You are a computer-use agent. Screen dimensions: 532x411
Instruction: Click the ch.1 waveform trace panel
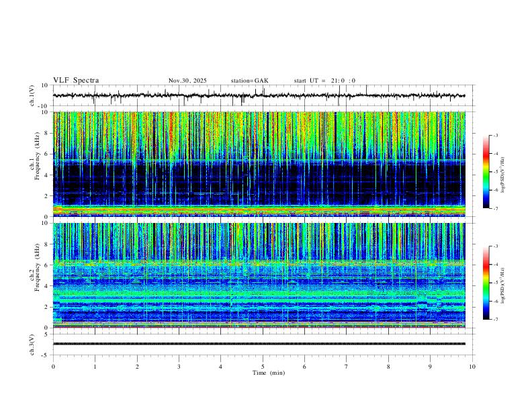[263, 95]
